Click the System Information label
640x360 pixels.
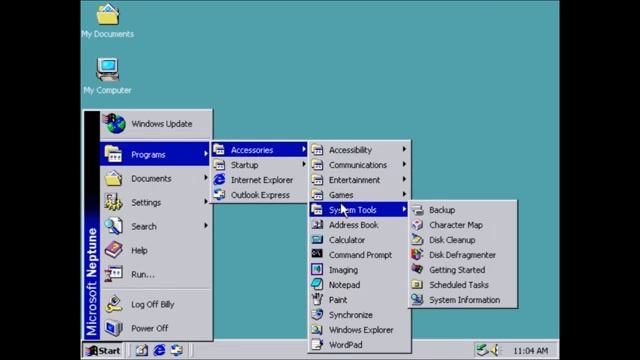pos(464,300)
